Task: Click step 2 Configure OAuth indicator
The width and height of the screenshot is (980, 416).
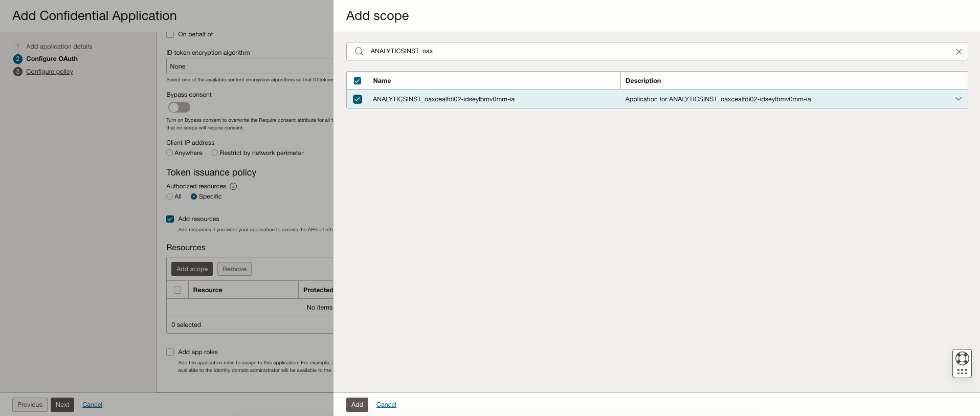Action: (x=18, y=59)
